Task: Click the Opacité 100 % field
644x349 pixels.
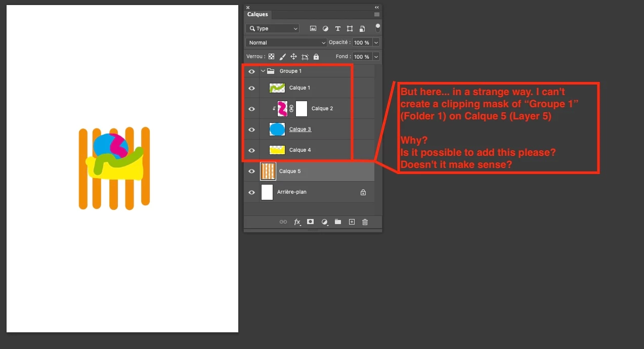Action: [x=362, y=42]
